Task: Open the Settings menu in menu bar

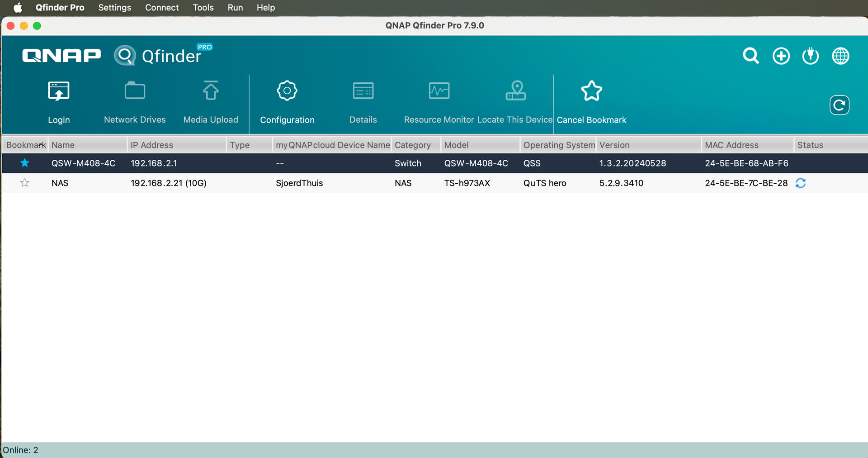Action: (x=114, y=8)
